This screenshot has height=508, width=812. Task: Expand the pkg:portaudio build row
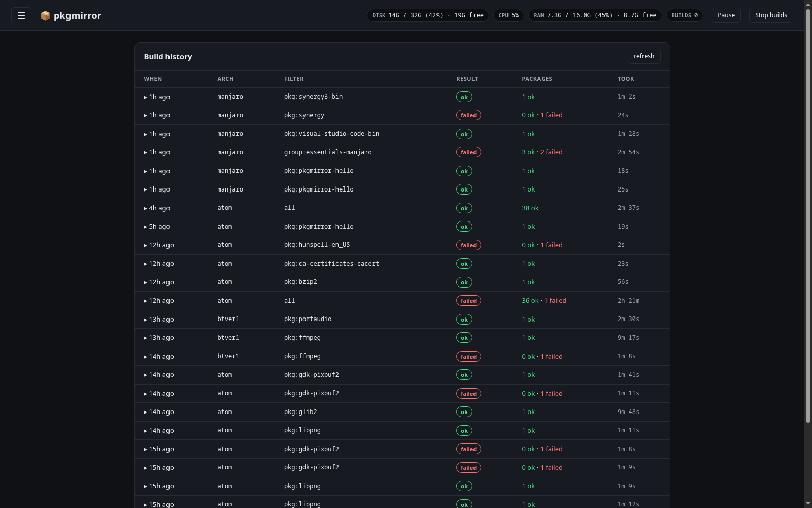(x=402, y=319)
